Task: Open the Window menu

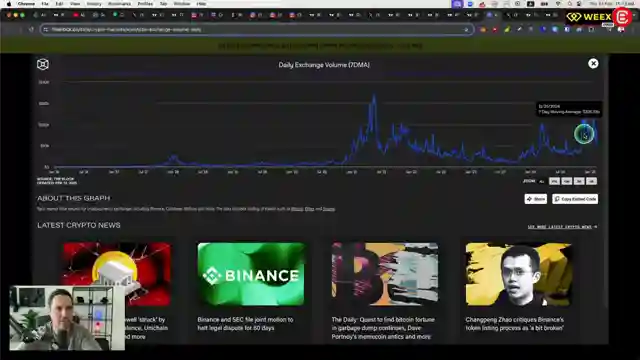Action: (x=182, y=4)
